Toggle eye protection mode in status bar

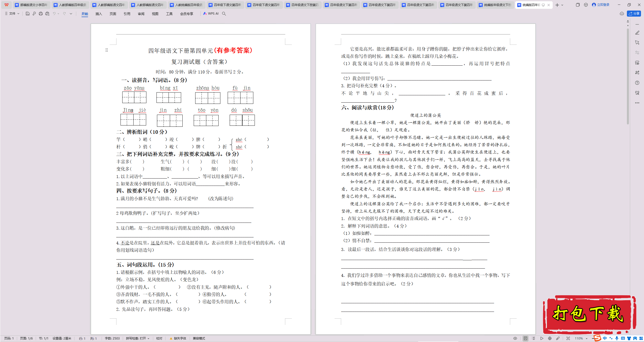coord(515,338)
